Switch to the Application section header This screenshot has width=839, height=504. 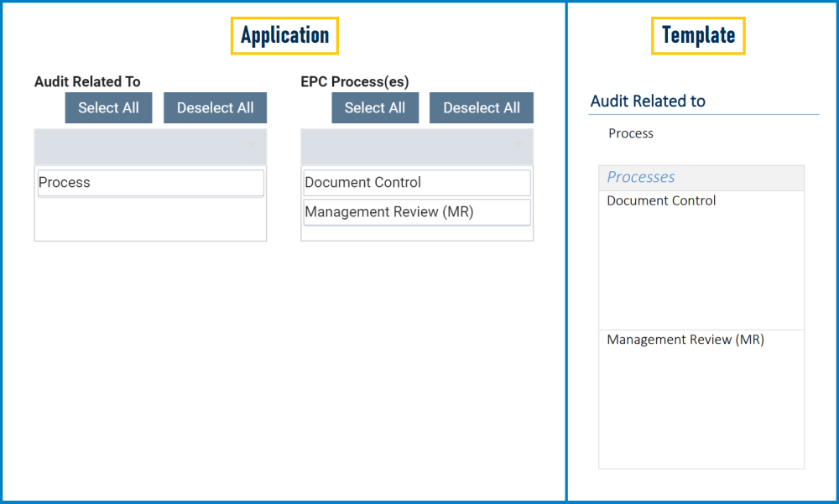284,35
